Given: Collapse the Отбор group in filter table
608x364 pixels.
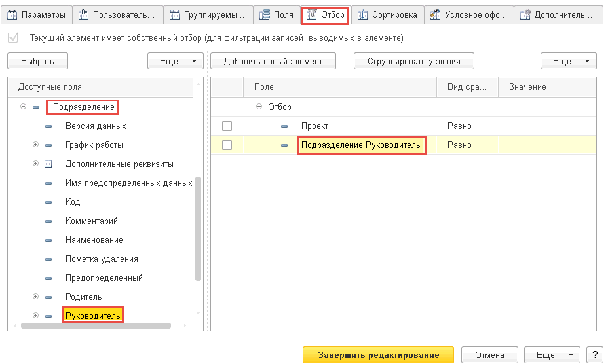Looking at the screenshot, I should pos(259,107).
